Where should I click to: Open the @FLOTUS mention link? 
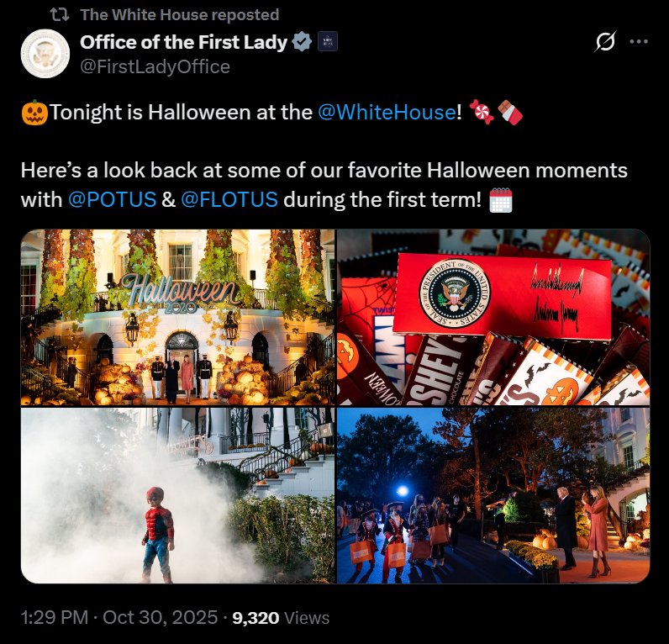pos(229,200)
